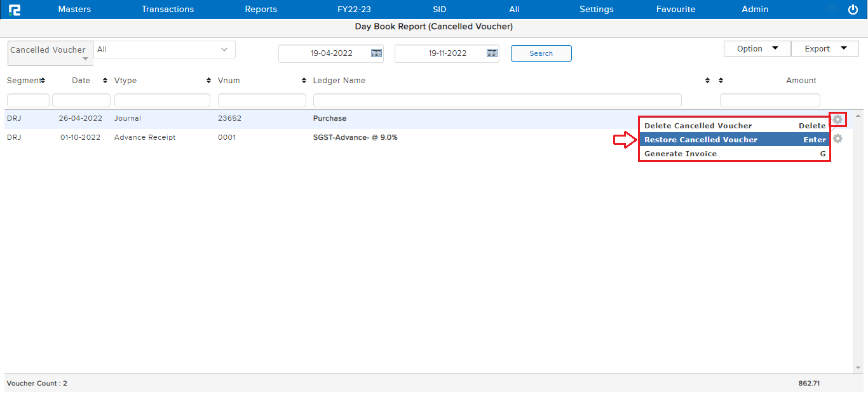Click the sort icon on the Segment column

[42, 80]
